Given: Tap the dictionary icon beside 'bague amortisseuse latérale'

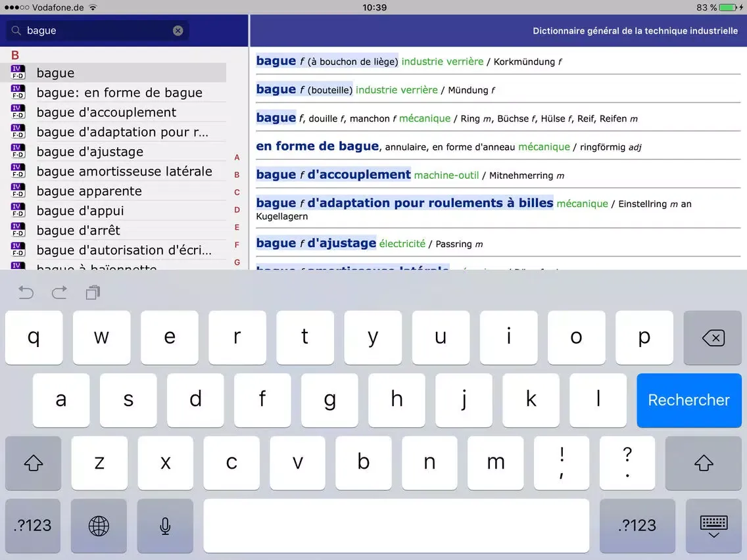Looking at the screenshot, I should [x=18, y=170].
